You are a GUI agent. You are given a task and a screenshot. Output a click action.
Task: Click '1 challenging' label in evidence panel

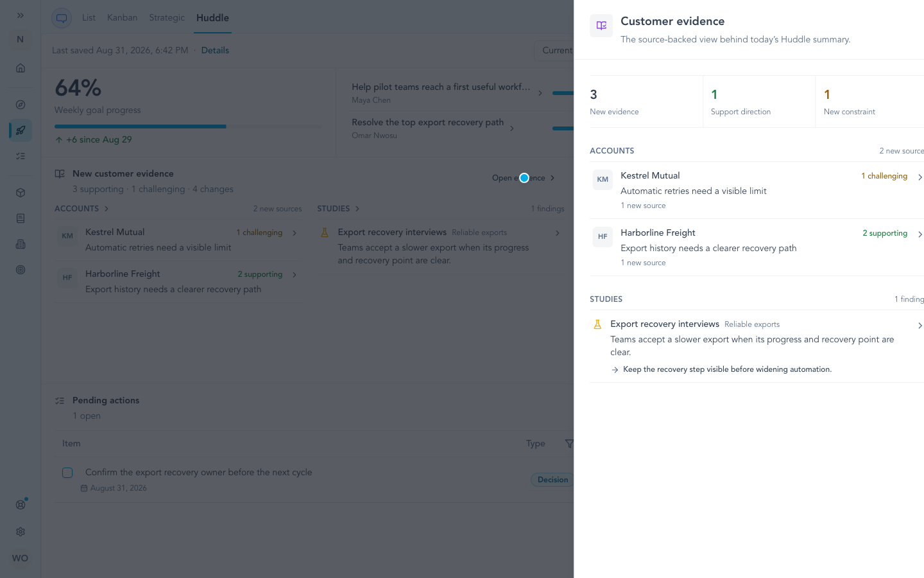click(x=884, y=176)
